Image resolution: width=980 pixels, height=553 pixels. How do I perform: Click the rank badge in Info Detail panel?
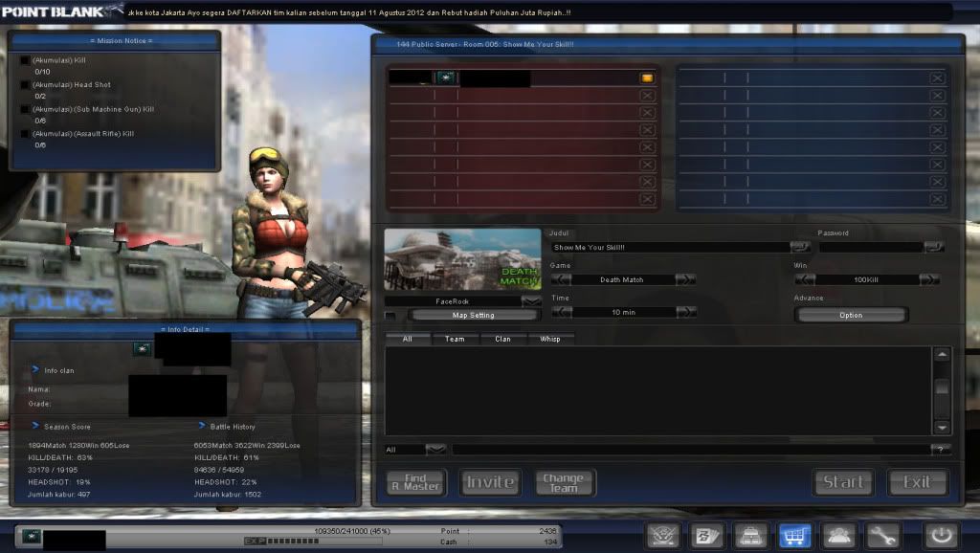point(143,349)
